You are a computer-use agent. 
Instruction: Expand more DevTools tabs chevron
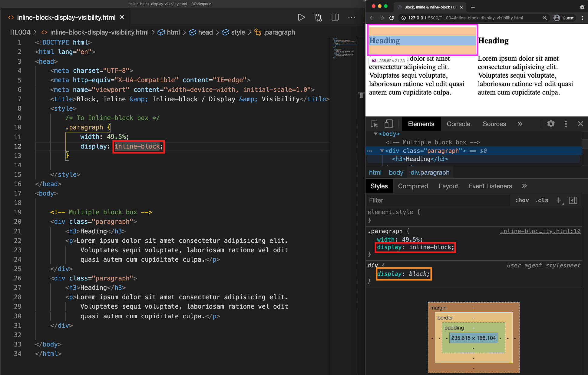coord(520,124)
